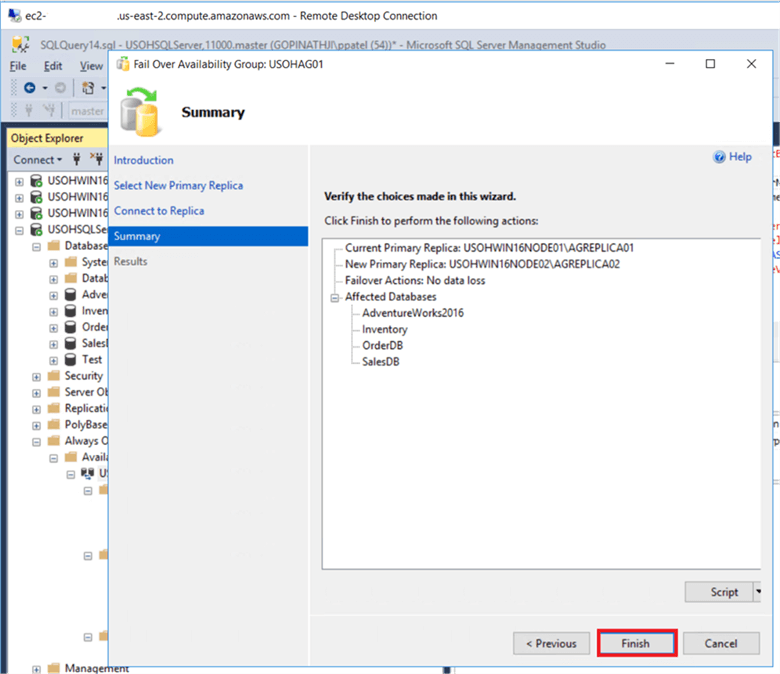Click the Management folder icon

point(54,668)
